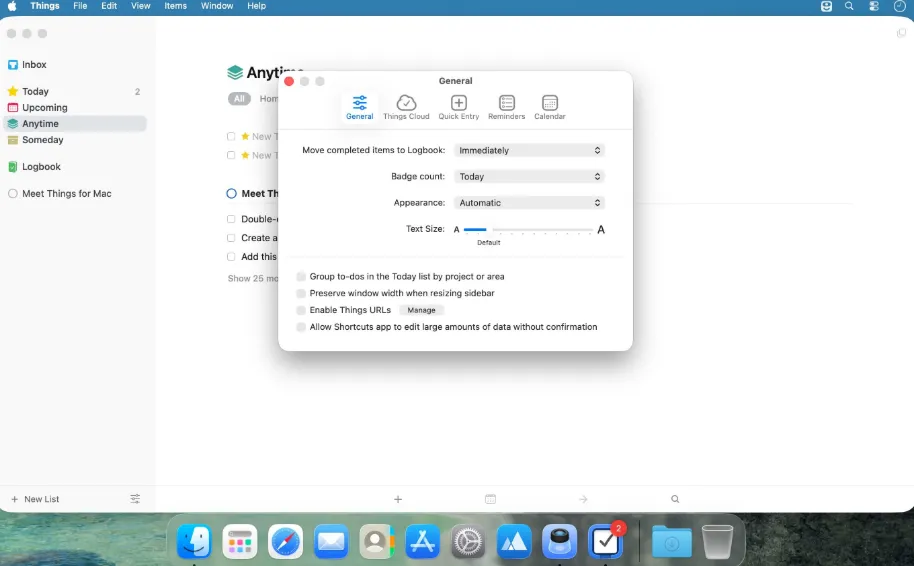
Task: Open the Appearance dropdown
Action: pos(529,203)
